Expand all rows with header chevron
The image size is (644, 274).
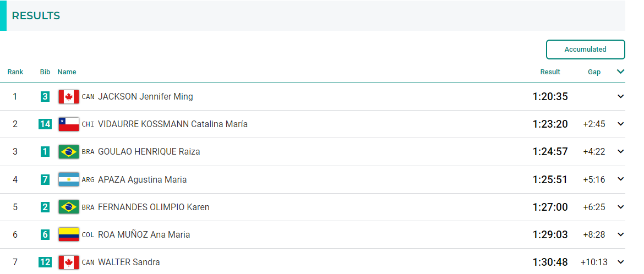pos(620,72)
